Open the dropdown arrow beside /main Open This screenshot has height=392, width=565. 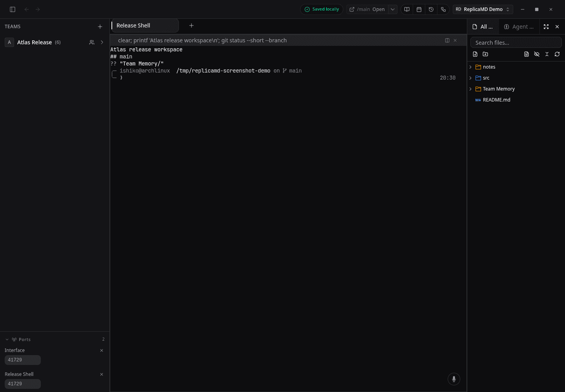coord(393,9)
